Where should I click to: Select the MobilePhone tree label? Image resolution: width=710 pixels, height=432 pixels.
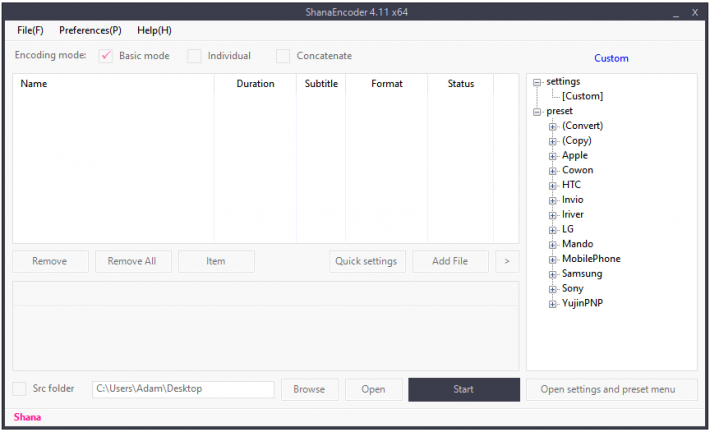tap(591, 259)
